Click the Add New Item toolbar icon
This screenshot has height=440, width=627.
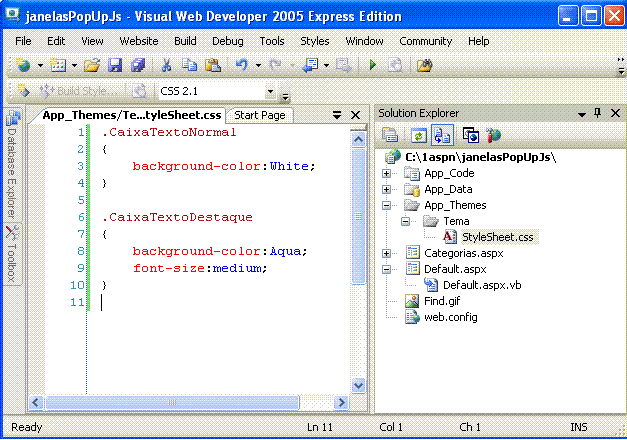pyautogui.click(x=58, y=65)
